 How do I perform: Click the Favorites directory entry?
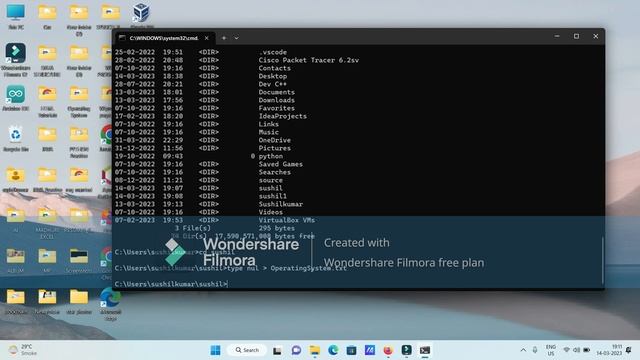click(277, 108)
